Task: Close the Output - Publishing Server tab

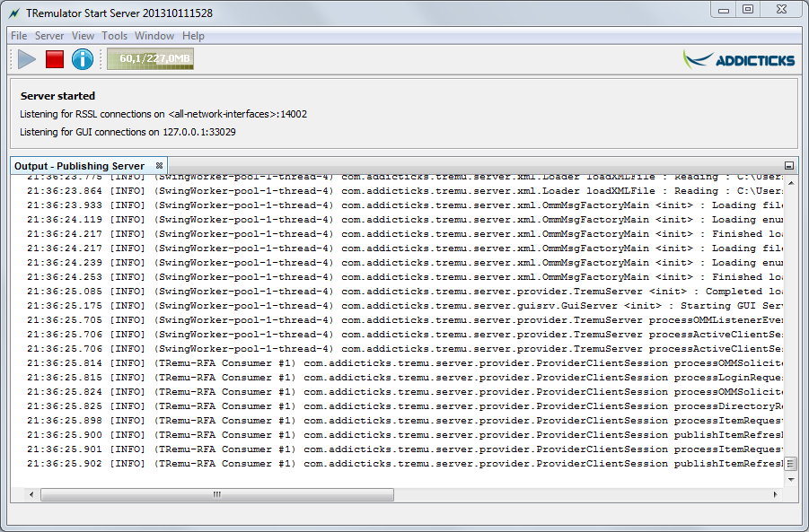Action: tap(160, 165)
